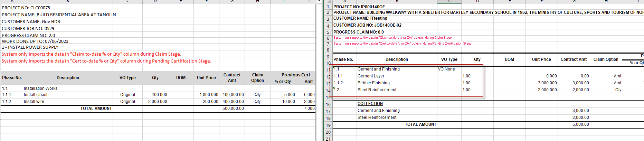Select 'UOM' header in left sheet

pyautogui.click(x=181, y=77)
